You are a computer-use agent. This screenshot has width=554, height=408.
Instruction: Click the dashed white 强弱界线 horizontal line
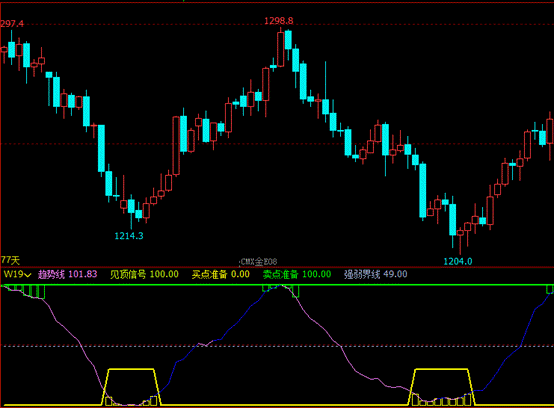tap(277, 346)
